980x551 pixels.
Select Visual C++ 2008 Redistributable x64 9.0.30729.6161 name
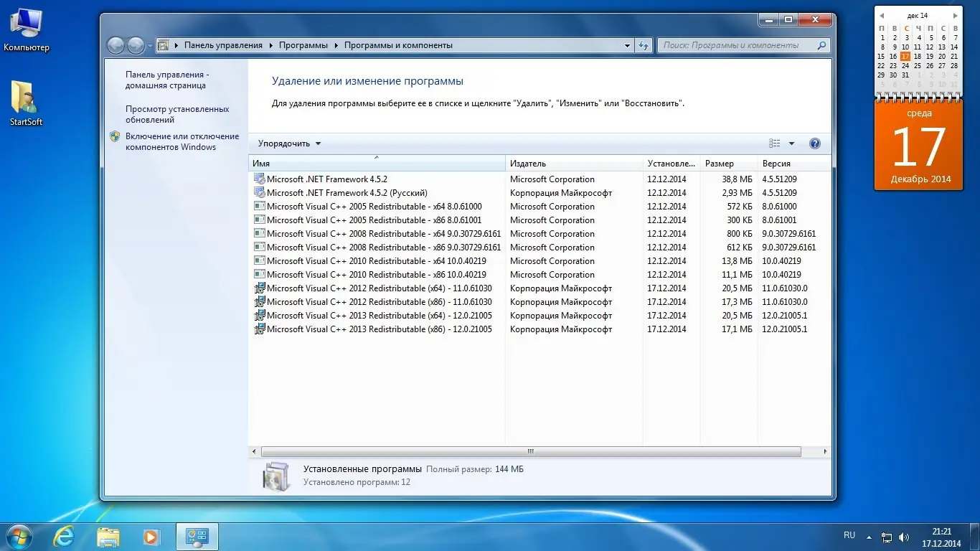pos(384,234)
